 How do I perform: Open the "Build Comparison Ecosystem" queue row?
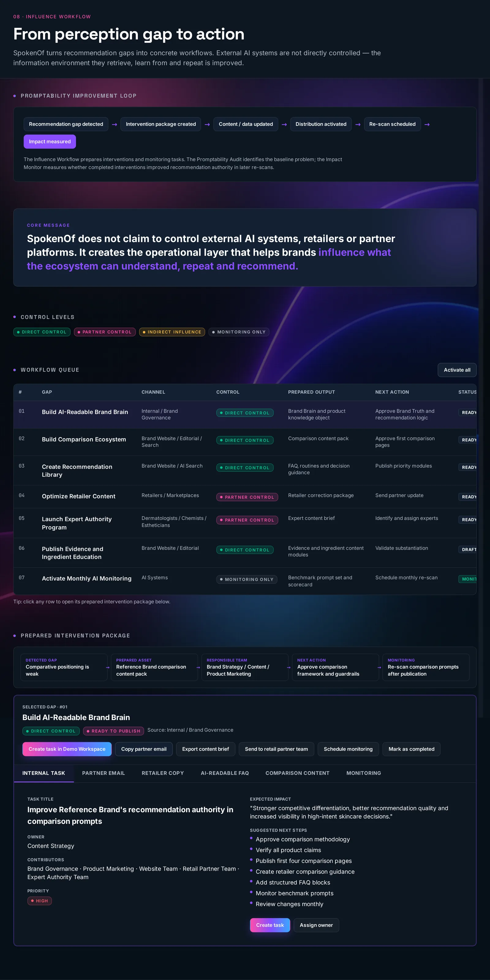245,442
